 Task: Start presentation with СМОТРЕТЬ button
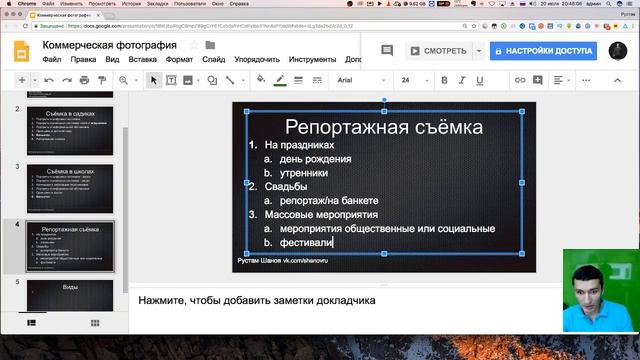(439, 51)
